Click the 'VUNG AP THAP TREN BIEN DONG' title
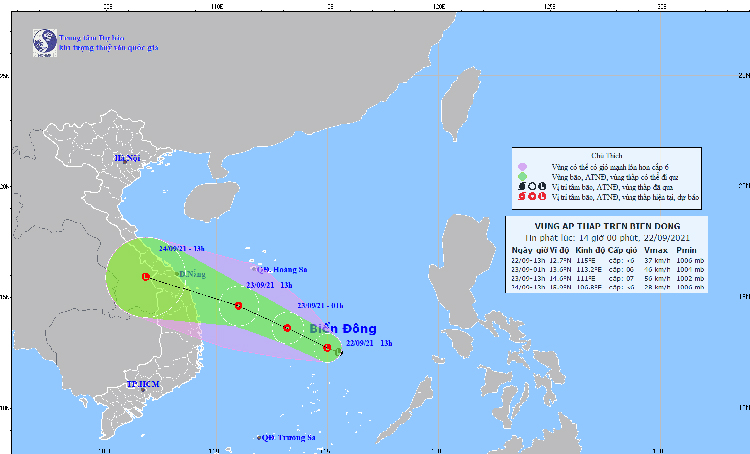 tap(607, 226)
